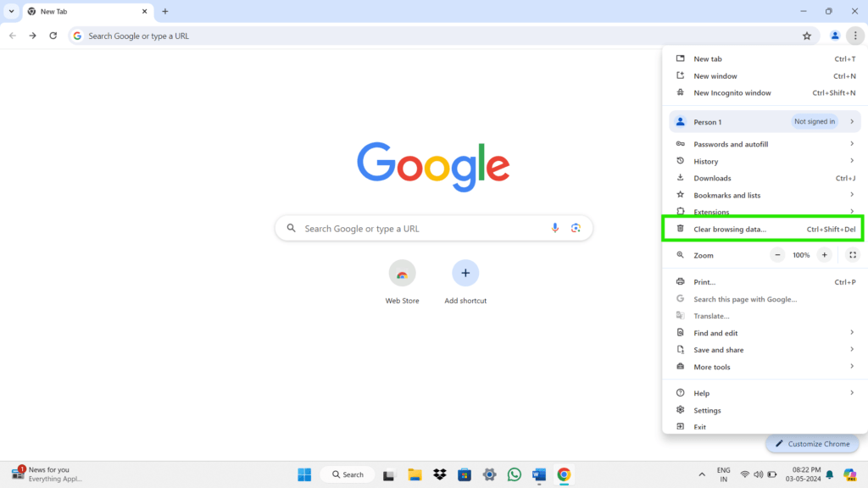Open the News for you widget
The height and width of the screenshot is (488, 868).
pyautogui.click(x=47, y=474)
